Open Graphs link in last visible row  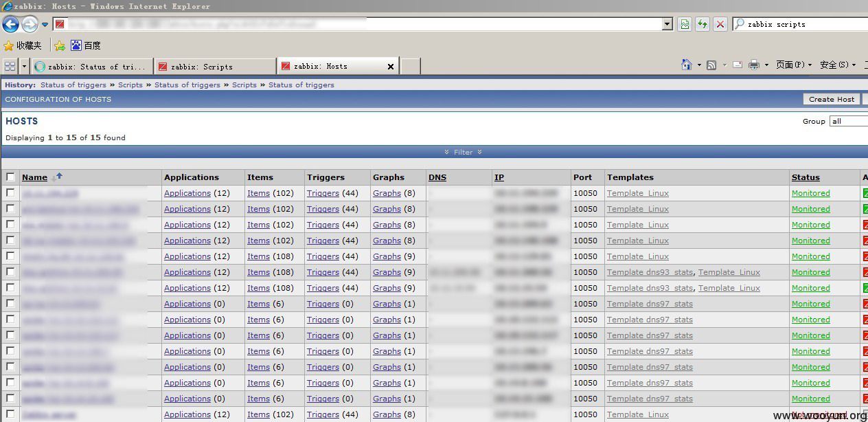coord(387,414)
